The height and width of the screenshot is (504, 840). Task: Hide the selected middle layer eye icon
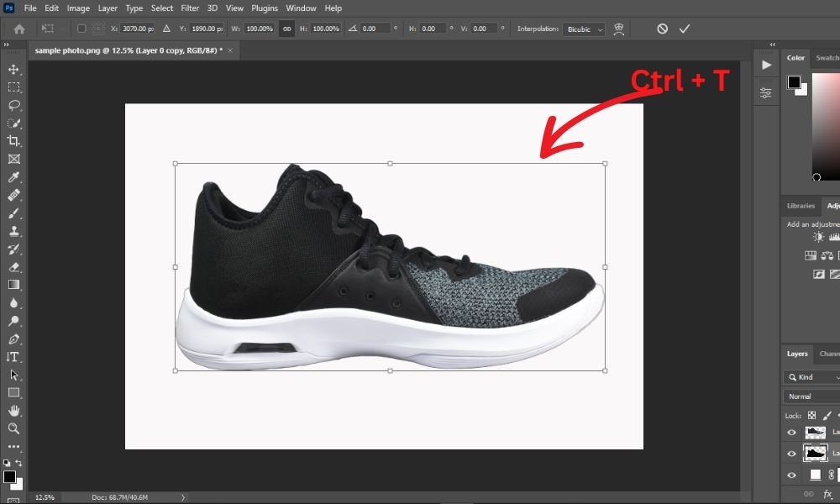tap(791, 453)
